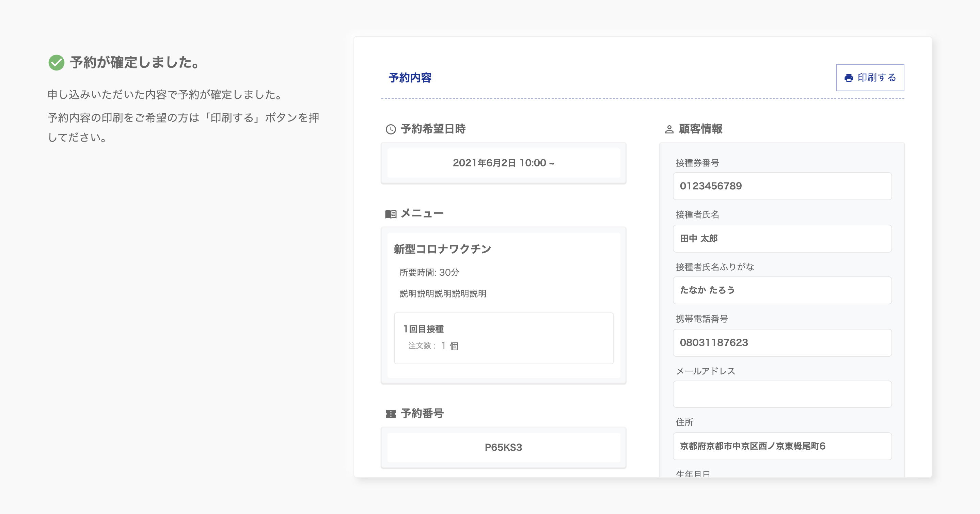Click the 所要時間: 30分 text
Screen dimensions: 980x514
429,273
